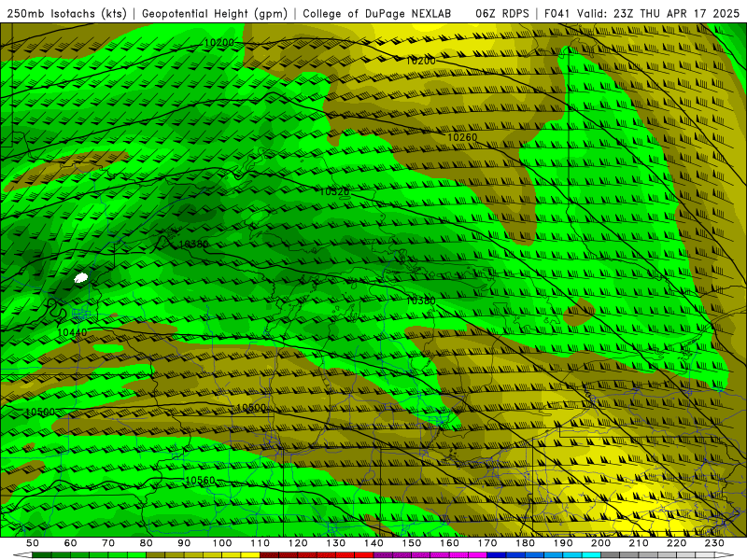Click the 200 kts value on the color scale

pyautogui.click(x=600, y=543)
